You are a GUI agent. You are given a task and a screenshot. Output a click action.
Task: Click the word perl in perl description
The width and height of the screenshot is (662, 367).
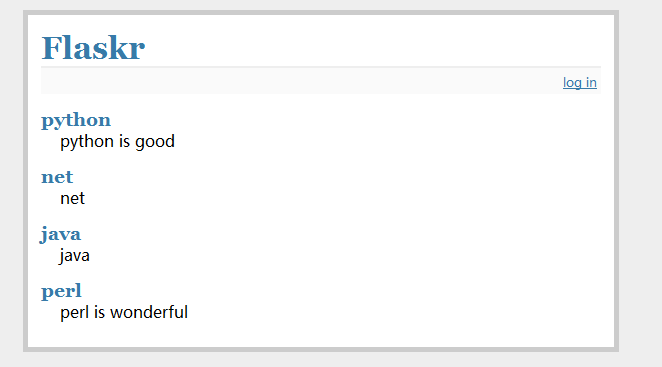point(75,313)
